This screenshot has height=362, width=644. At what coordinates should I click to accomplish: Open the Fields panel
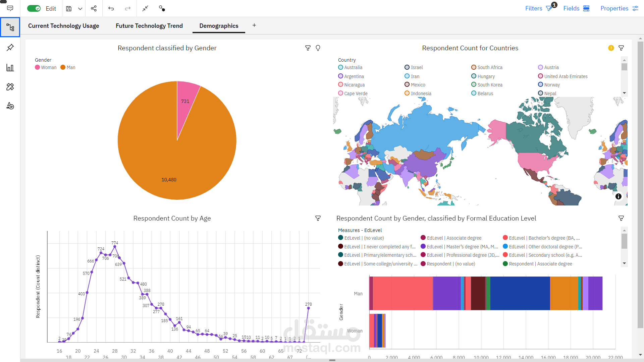[576, 8]
